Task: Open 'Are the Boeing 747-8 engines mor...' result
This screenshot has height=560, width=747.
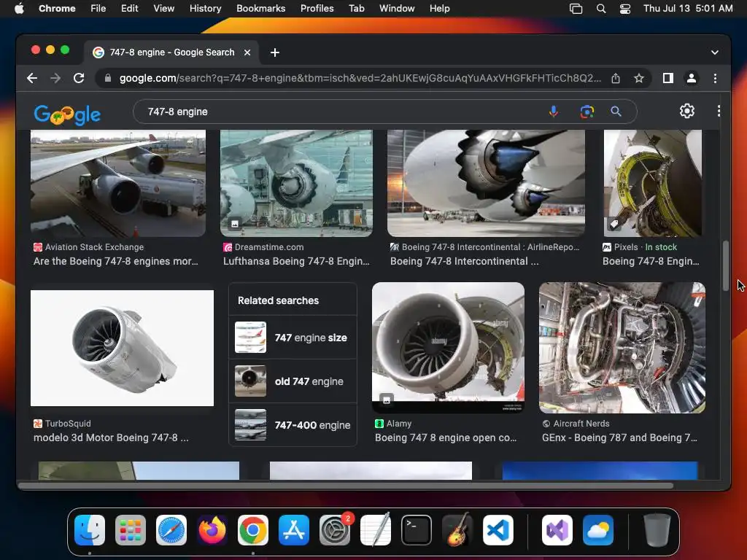Action: 116,262
